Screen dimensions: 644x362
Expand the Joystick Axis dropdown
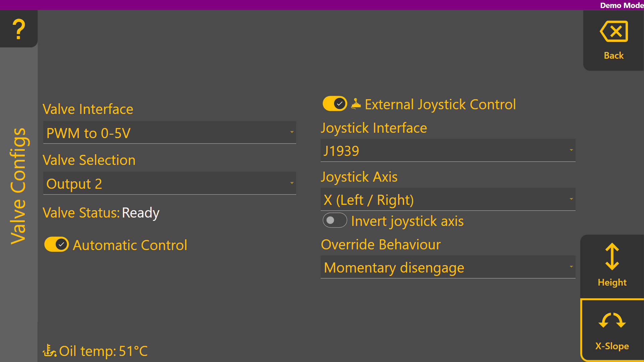coord(448,199)
